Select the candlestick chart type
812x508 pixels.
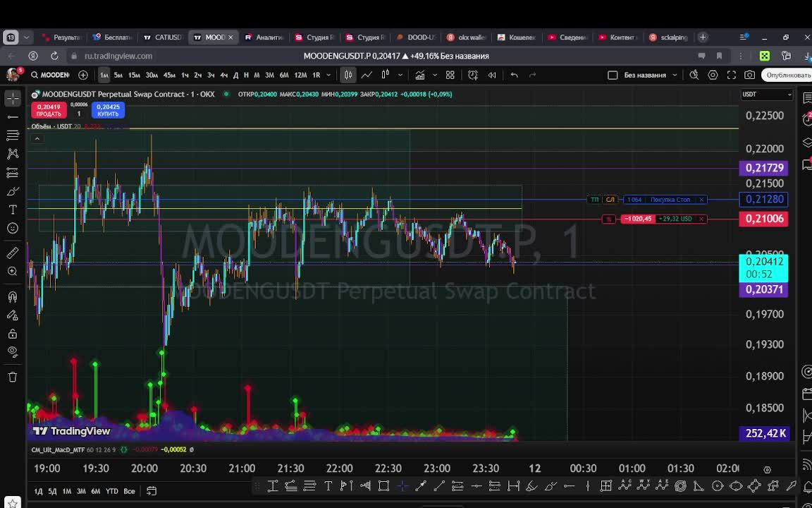[348, 75]
